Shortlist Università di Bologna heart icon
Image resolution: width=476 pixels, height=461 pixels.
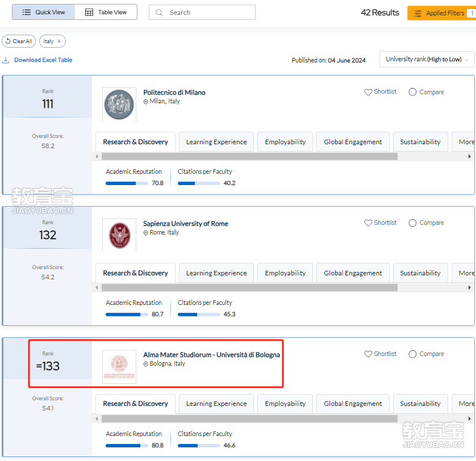[x=368, y=354]
